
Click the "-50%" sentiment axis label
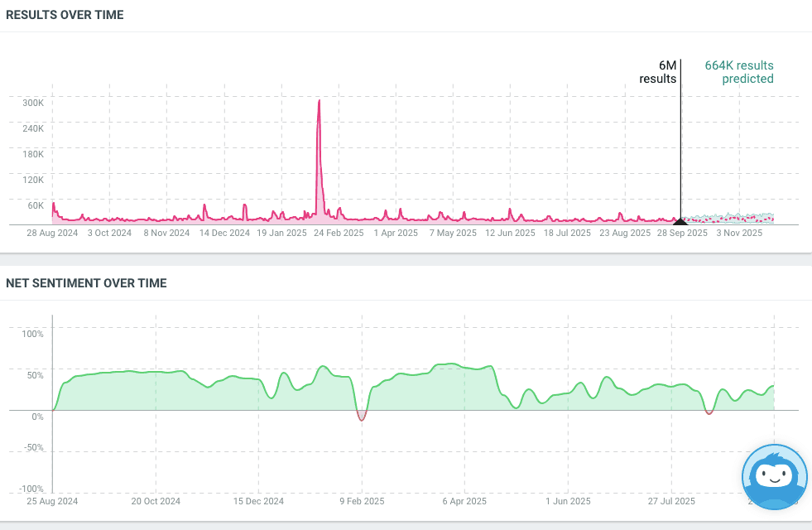pyautogui.click(x=31, y=448)
